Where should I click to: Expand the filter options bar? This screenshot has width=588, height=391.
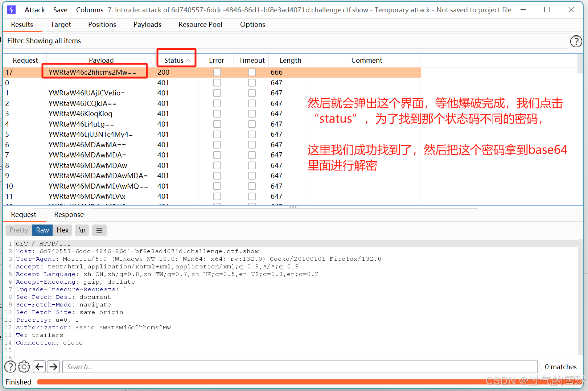pyautogui.click(x=44, y=41)
